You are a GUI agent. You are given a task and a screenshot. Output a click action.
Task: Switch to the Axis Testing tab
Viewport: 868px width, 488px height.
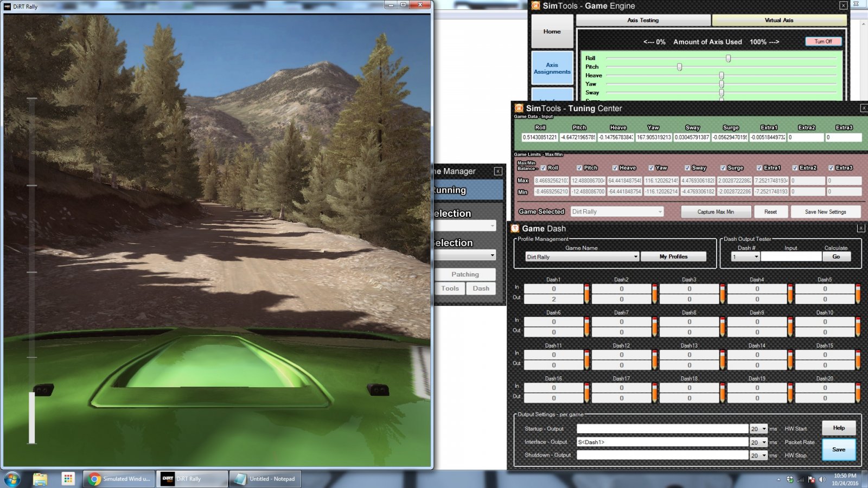pyautogui.click(x=643, y=20)
